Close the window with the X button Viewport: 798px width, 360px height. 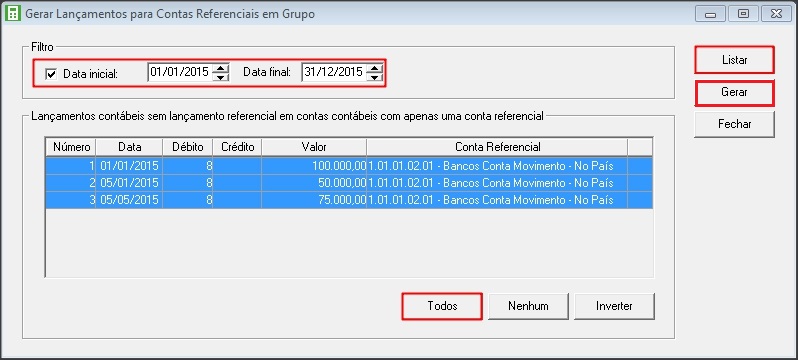(x=777, y=14)
